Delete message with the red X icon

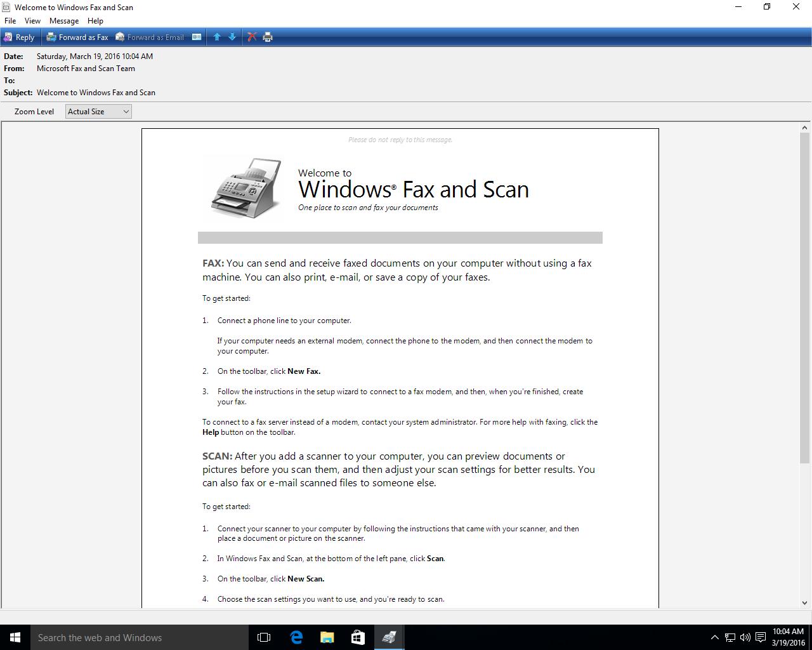pyautogui.click(x=252, y=37)
